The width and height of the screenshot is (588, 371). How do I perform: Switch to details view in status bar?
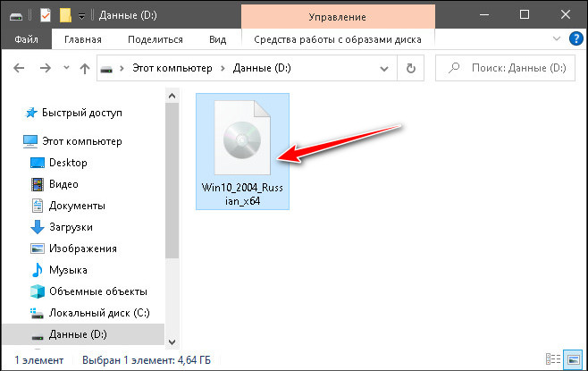tap(553, 359)
